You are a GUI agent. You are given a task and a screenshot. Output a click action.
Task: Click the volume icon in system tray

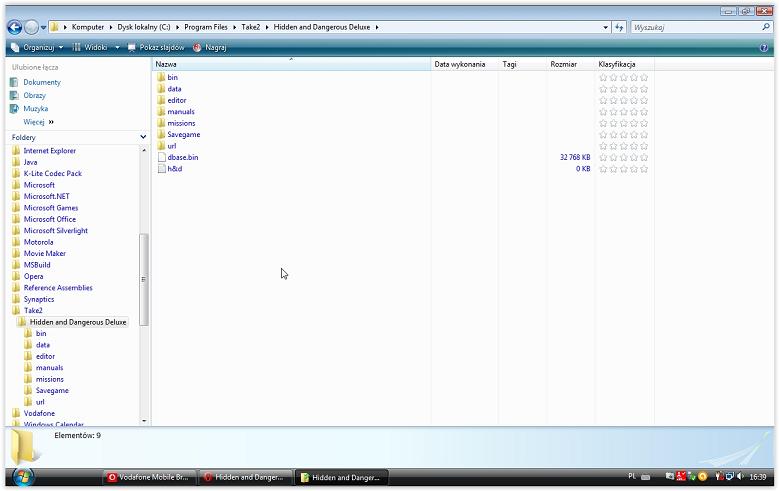tap(742, 477)
